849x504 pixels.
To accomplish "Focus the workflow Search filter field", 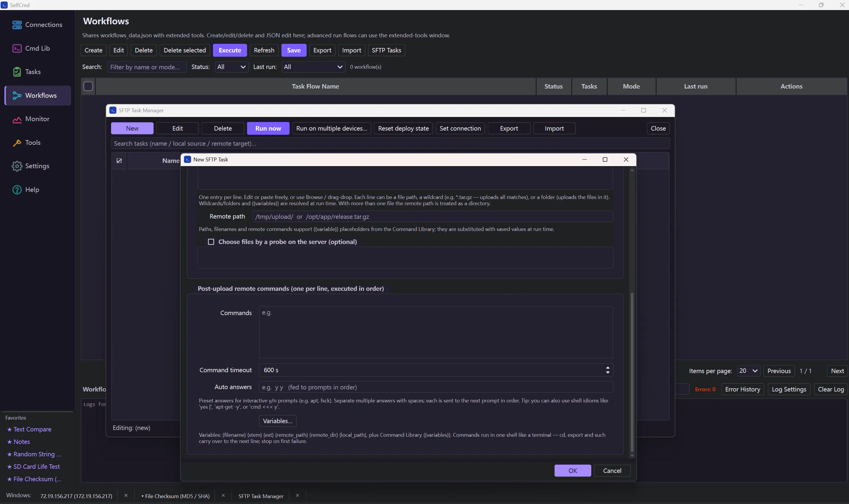I will (x=147, y=67).
